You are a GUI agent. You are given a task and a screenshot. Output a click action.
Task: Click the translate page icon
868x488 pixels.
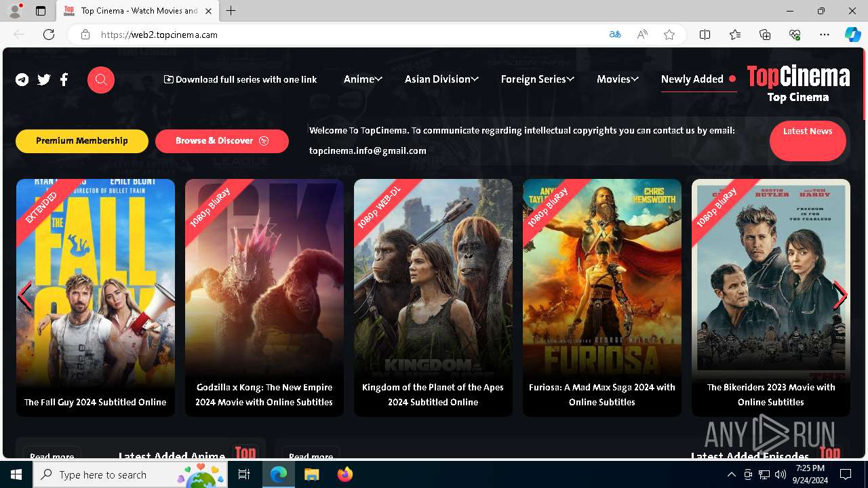point(615,35)
